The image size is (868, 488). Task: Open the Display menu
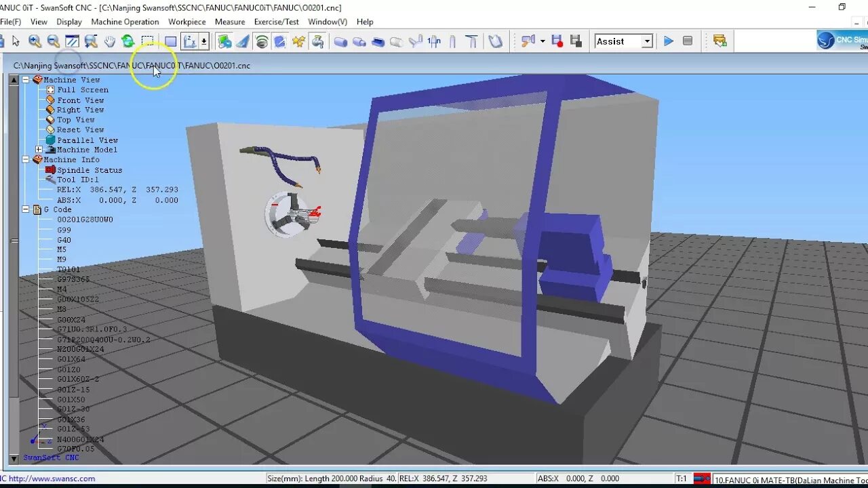coord(69,22)
